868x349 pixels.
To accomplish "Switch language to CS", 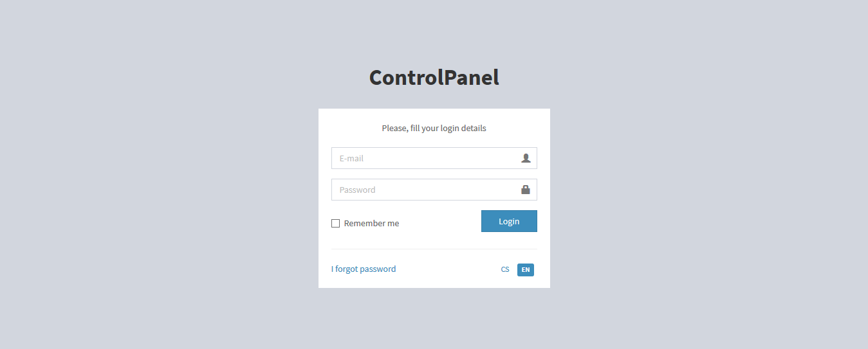I will pos(505,269).
